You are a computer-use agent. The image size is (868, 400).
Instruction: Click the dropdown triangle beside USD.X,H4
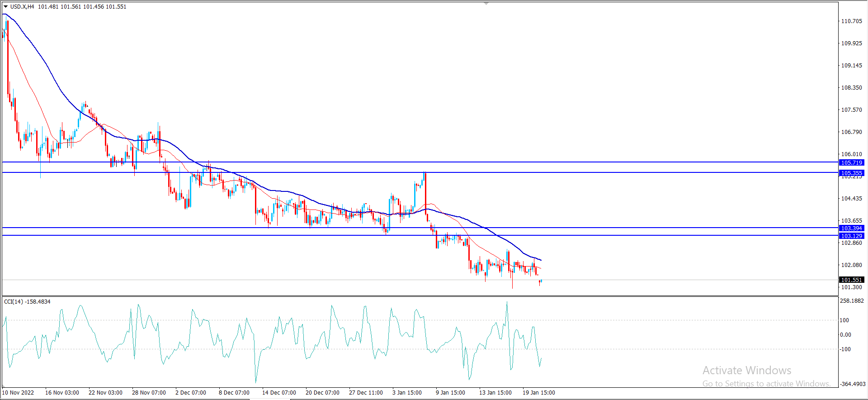pyautogui.click(x=5, y=7)
